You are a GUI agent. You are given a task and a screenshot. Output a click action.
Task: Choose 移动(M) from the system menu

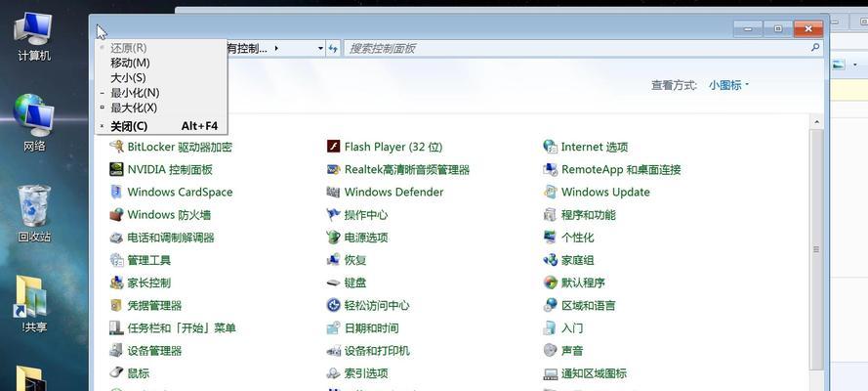pyautogui.click(x=161, y=64)
